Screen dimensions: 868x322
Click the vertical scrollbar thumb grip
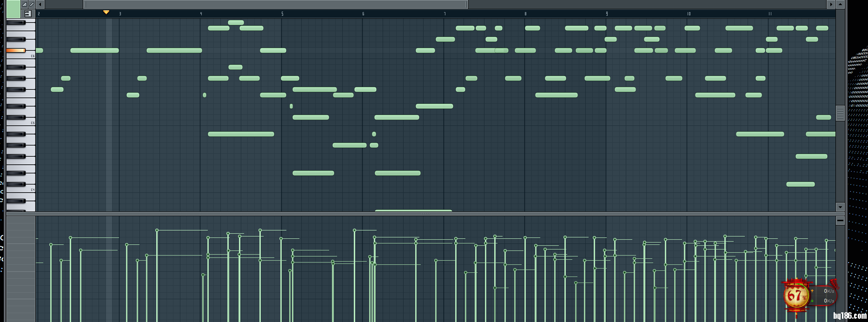(x=840, y=113)
